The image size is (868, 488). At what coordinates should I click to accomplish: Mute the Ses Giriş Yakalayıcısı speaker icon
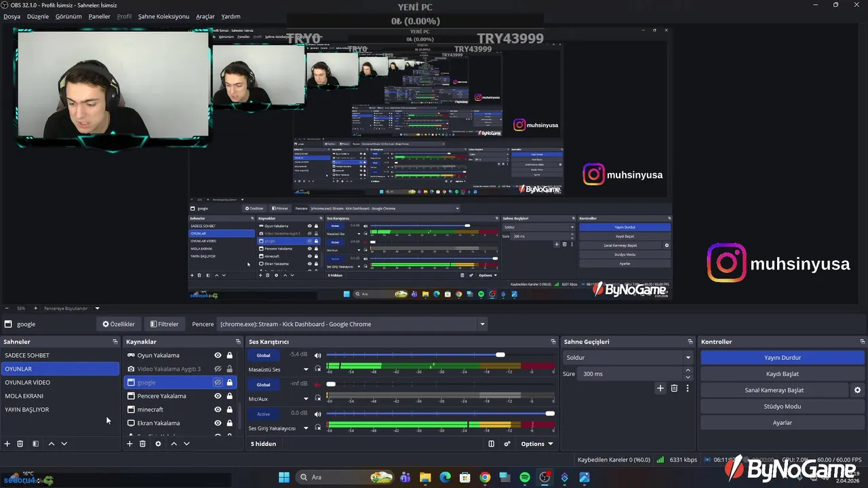(317, 413)
